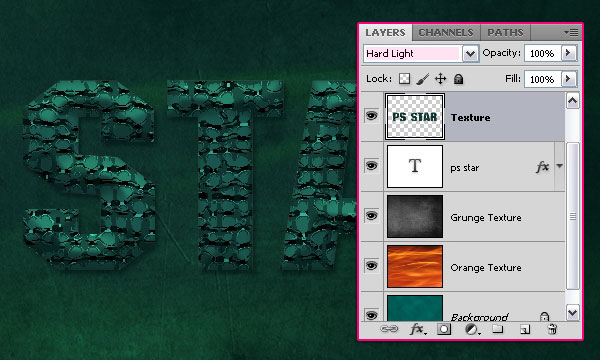Viewport: 600px width, 360px height.
Task: Select the Grunge Texture layer thumbnail
Action: pyautogui.click(x=415, y=217)
